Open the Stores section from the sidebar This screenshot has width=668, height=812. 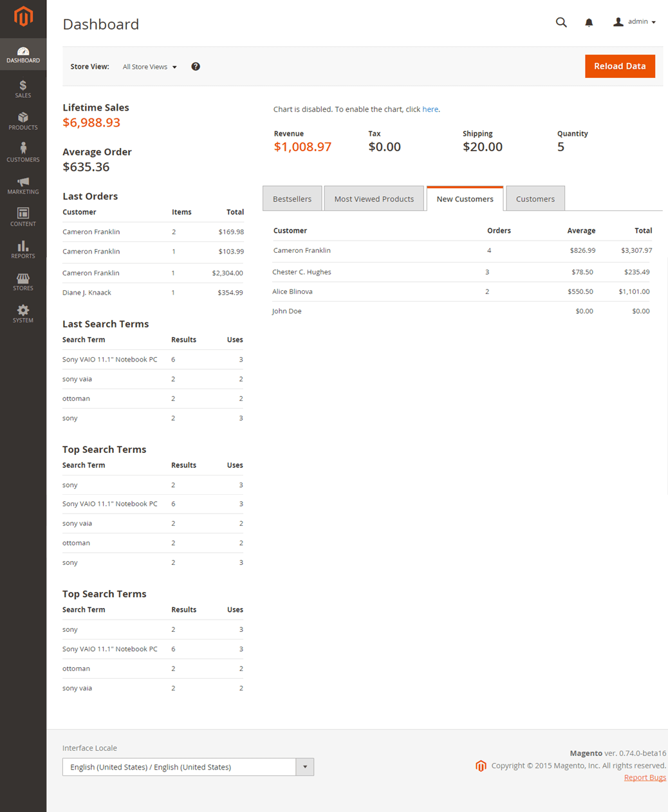[x=23, y=282]
